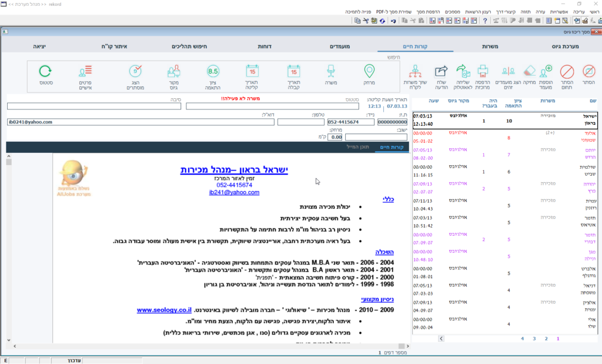This screenshot has height=364, width=602.
Task: Click הדפסת מסך in the menu bar
Action: tap(428, 12)
